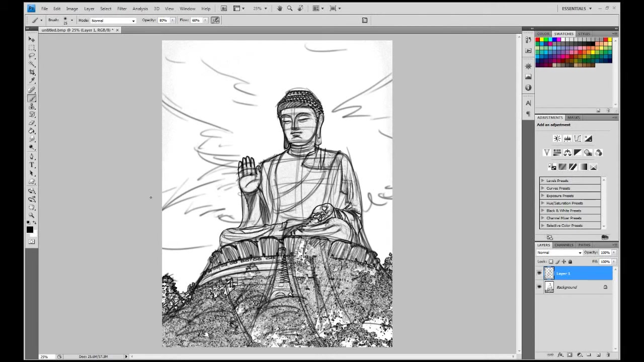Viewport: 644px width, 362px height.
Task: Switch to the Paths tab
Action: pyautogui.click(x=584, y=245)
